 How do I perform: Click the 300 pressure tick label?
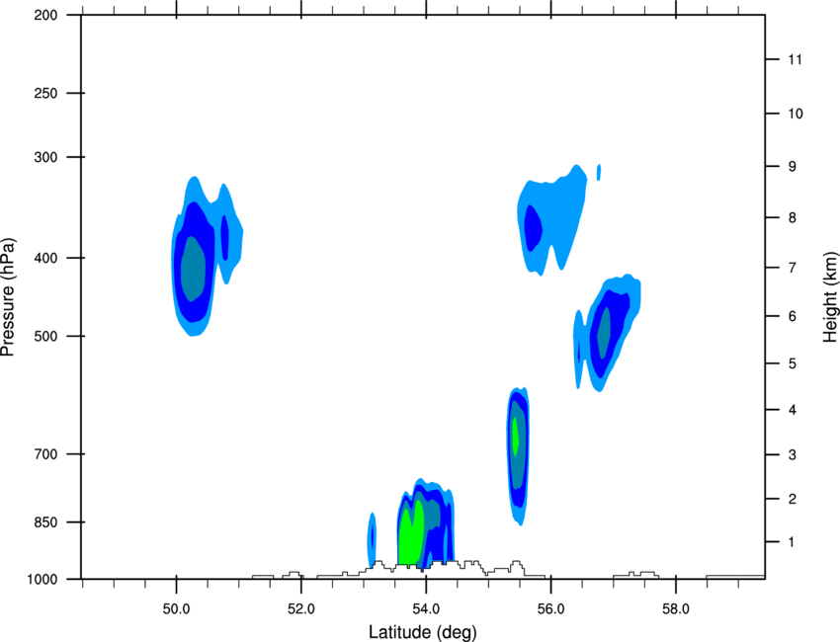45,157
